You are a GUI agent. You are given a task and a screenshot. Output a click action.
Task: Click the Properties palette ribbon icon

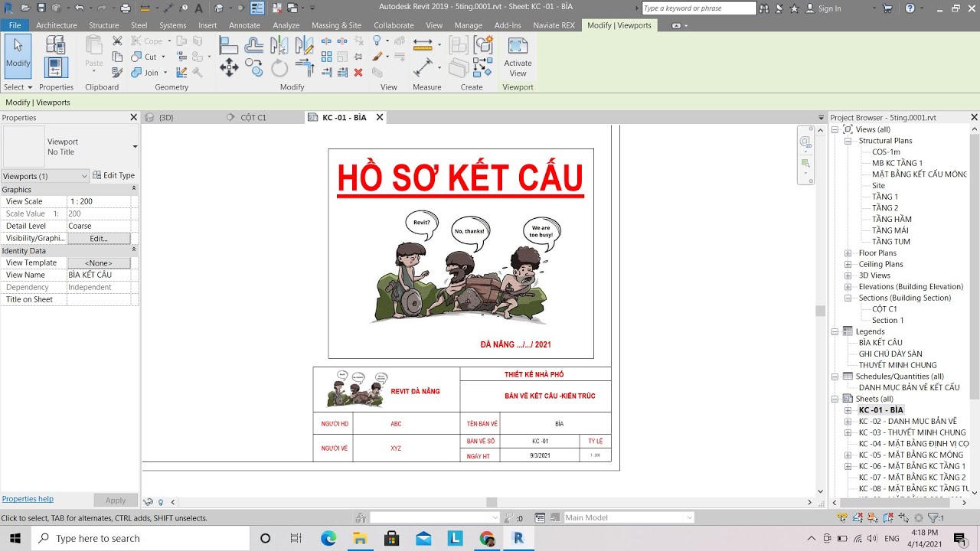55,67
